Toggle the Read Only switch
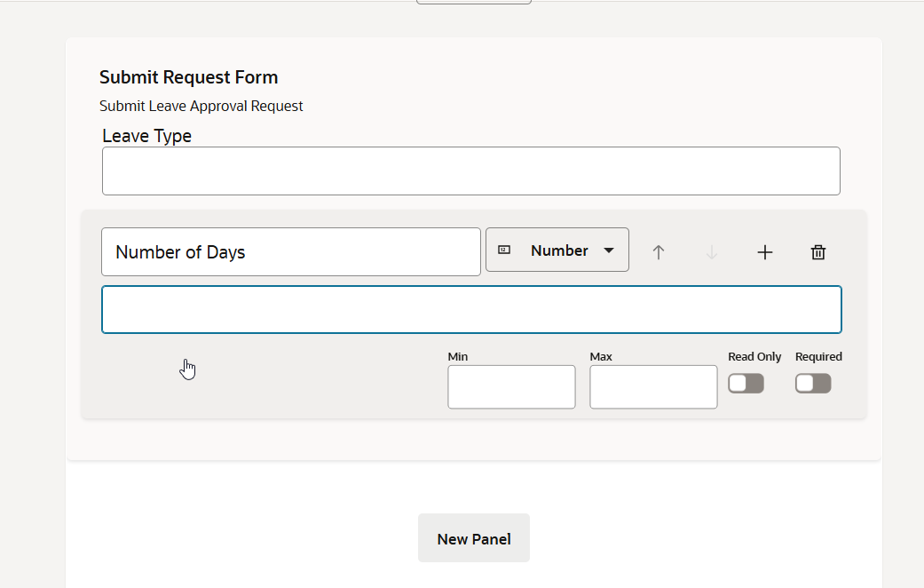Image resolution: width=924 pixels, height=588 pixels. tap(746, 383)
